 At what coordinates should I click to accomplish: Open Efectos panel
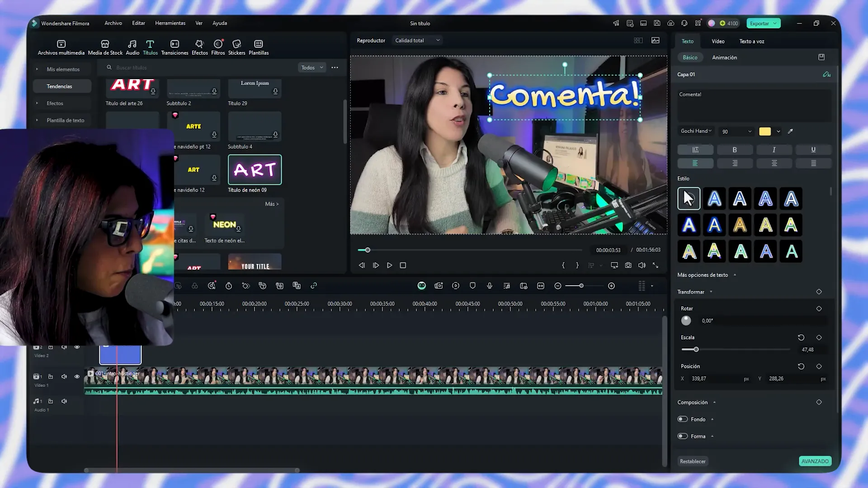pos(199,47)
